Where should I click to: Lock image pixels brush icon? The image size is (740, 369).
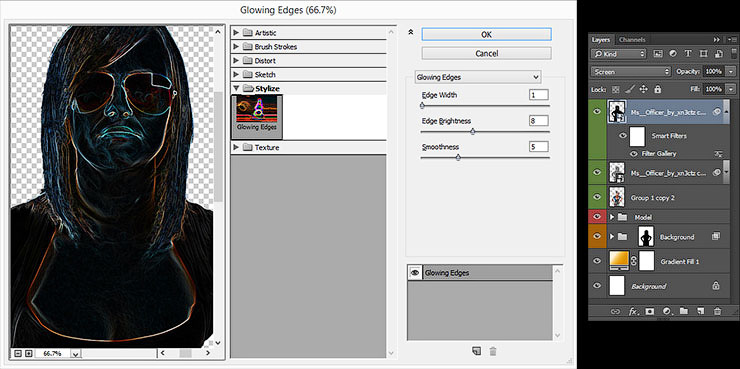point(630,89)
